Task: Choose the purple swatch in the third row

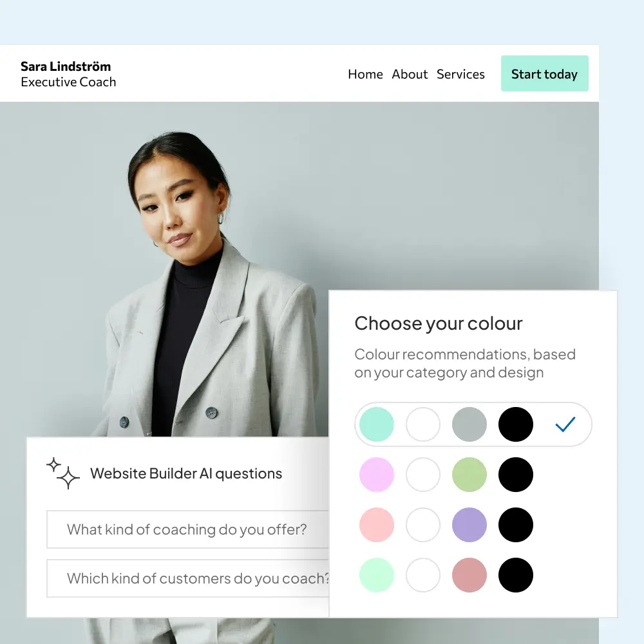Action: [469, 525]
